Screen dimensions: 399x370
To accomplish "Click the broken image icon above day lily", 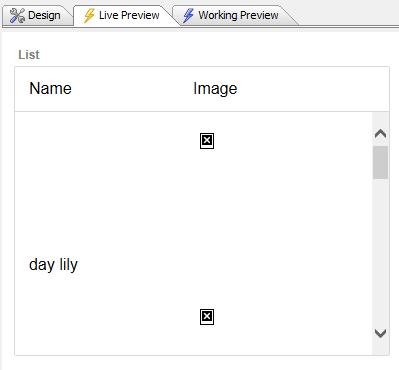I will coord(207,141).
